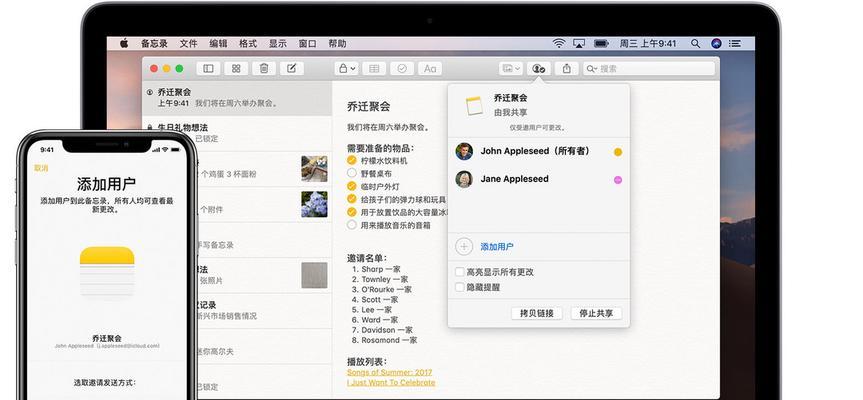Open the 显示 menu

tap(277, 43)
